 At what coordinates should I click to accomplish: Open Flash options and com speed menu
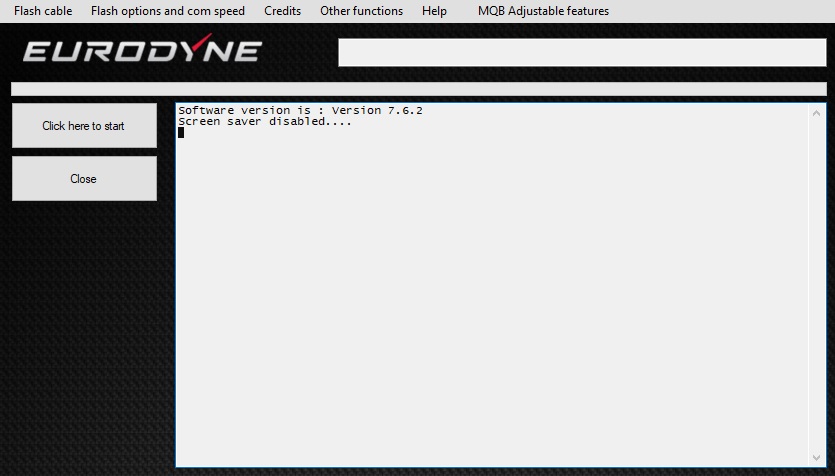click(x=167, y=11)
